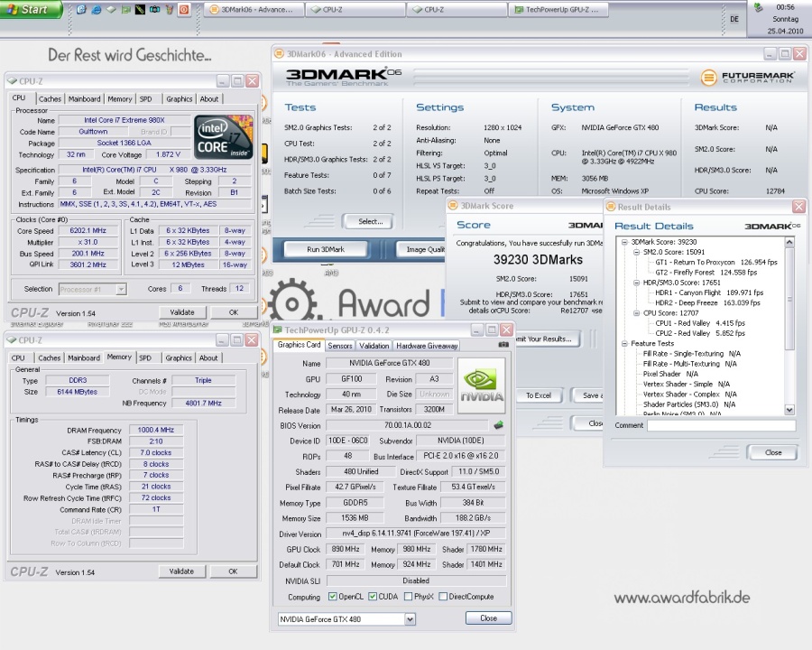Open Hardware Giveaway tab in GPU-Z
Viewport: 812px width, 650px height.
[427, 346]
